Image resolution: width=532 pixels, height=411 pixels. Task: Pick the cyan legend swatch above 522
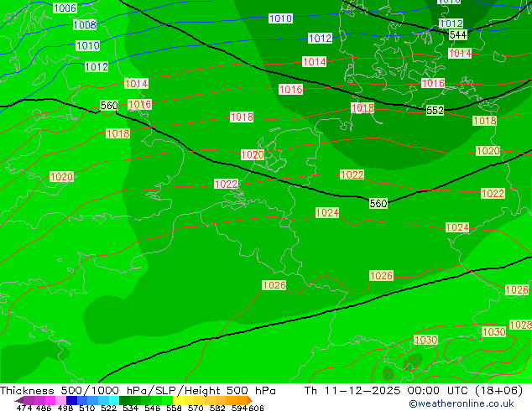113,400
